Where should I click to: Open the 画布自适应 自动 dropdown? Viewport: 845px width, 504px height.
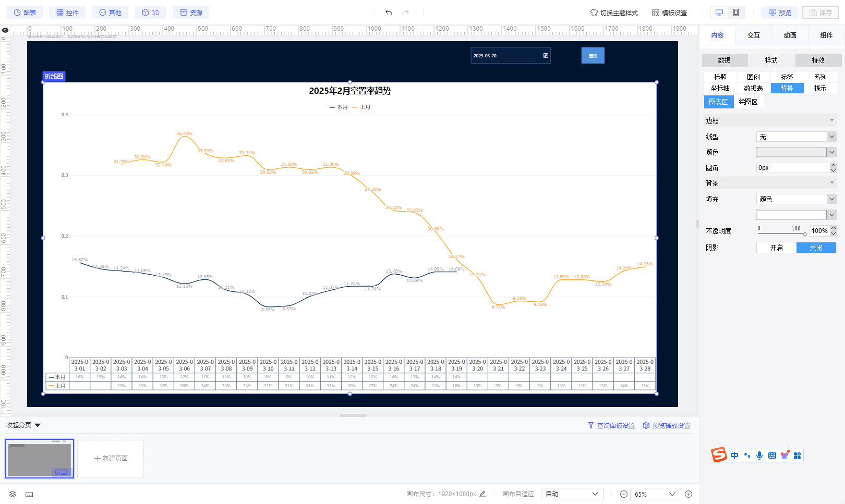coord(572,494)
